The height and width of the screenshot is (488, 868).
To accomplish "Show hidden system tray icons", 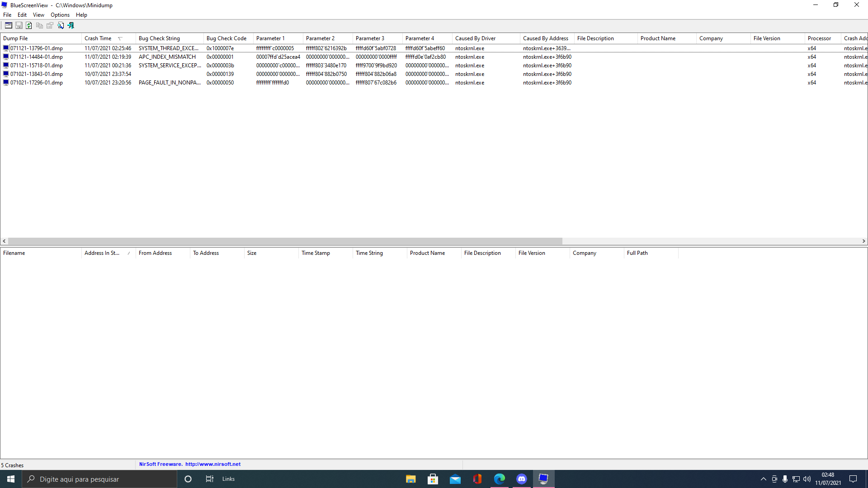I will point(764,479).
